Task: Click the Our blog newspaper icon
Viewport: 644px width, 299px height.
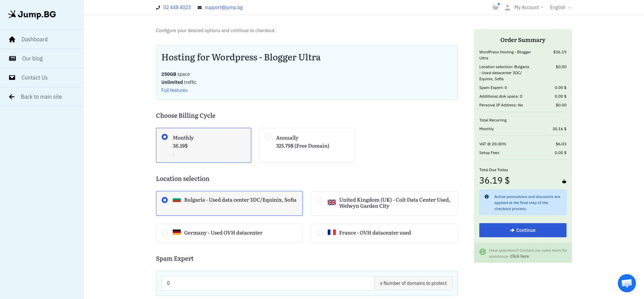Action: pos(12,58)
